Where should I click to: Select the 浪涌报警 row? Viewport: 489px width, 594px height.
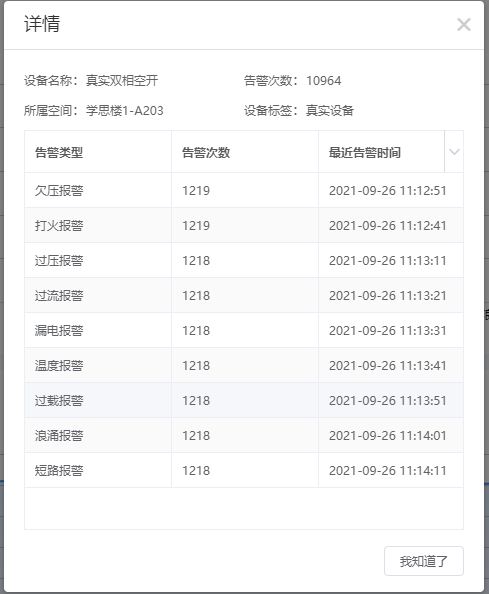point(244,435)
